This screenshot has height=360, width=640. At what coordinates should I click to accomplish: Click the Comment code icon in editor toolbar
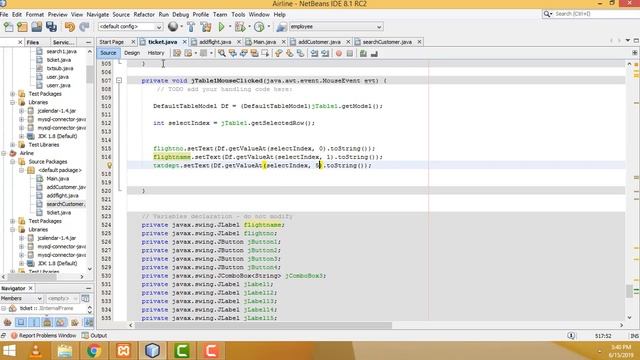(x=363, y=53)
